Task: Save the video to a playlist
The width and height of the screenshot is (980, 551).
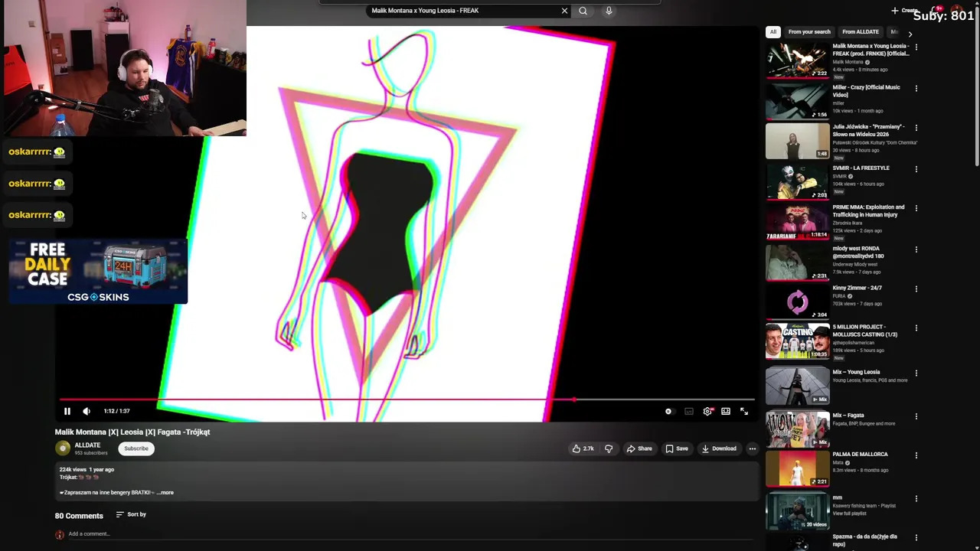Action: pos(677,448)
